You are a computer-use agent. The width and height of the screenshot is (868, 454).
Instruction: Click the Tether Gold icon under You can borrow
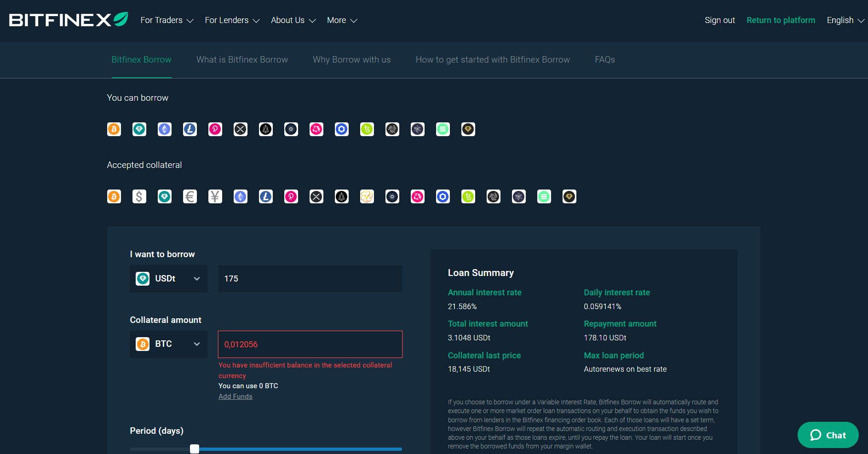(468, 129)
